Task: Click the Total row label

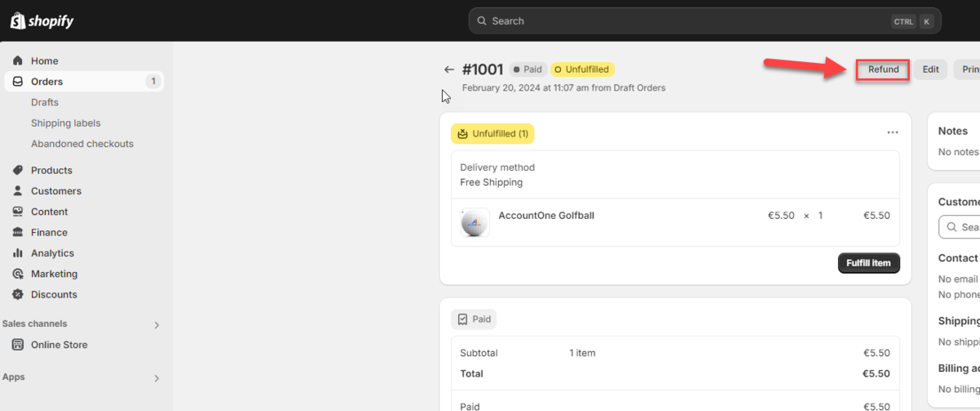Action: (472, 373)
